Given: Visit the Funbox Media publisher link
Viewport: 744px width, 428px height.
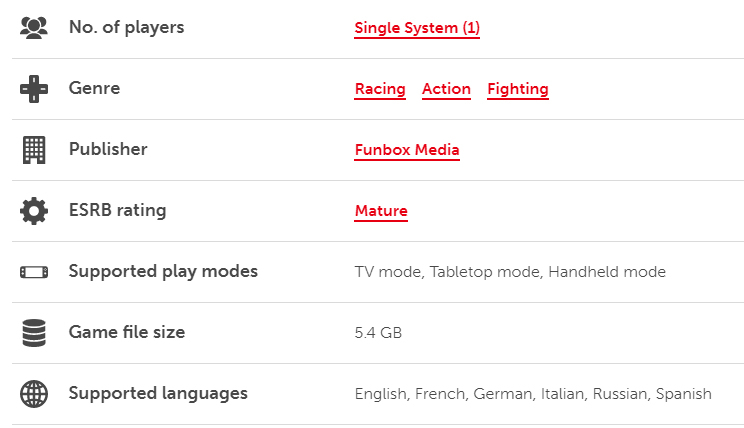Looking at the screenshot, I should click(x=407, y=150).
